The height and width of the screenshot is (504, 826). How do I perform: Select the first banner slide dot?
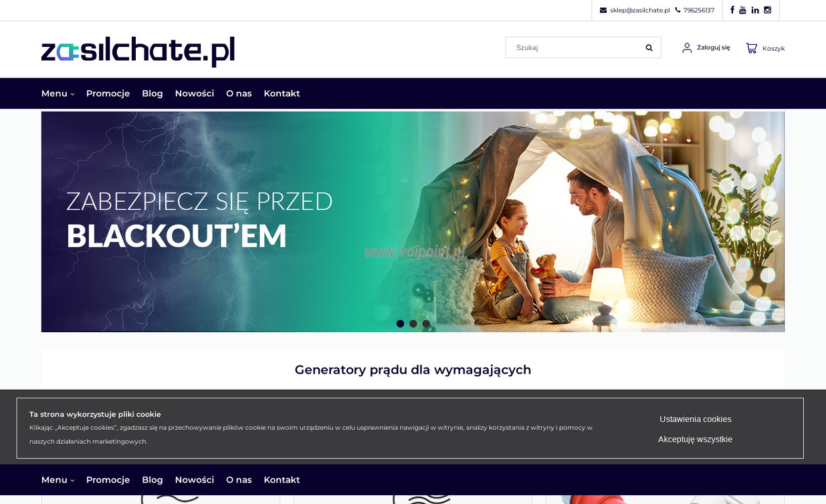pyautogui.click(x=400, y=324)
